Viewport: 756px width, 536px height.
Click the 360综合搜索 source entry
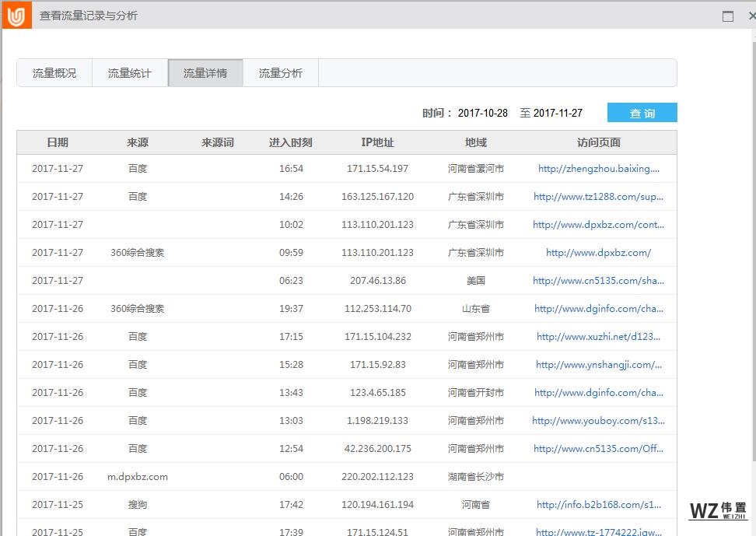pos(138,252)
